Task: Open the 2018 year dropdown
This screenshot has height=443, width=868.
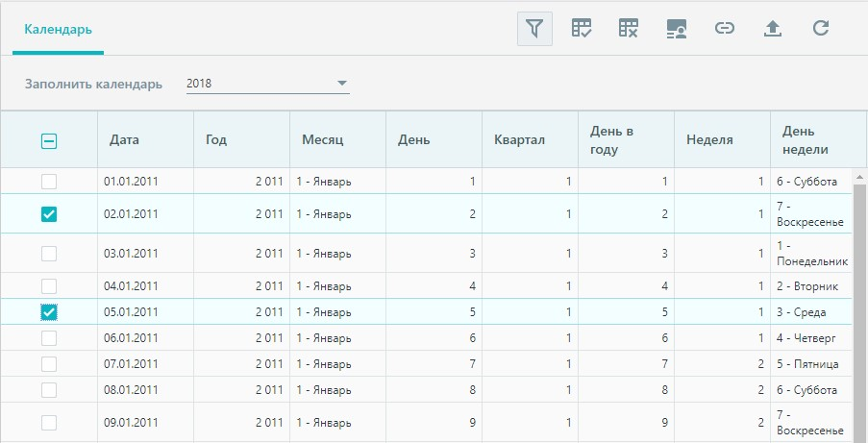Action: [x=268, y=85]
